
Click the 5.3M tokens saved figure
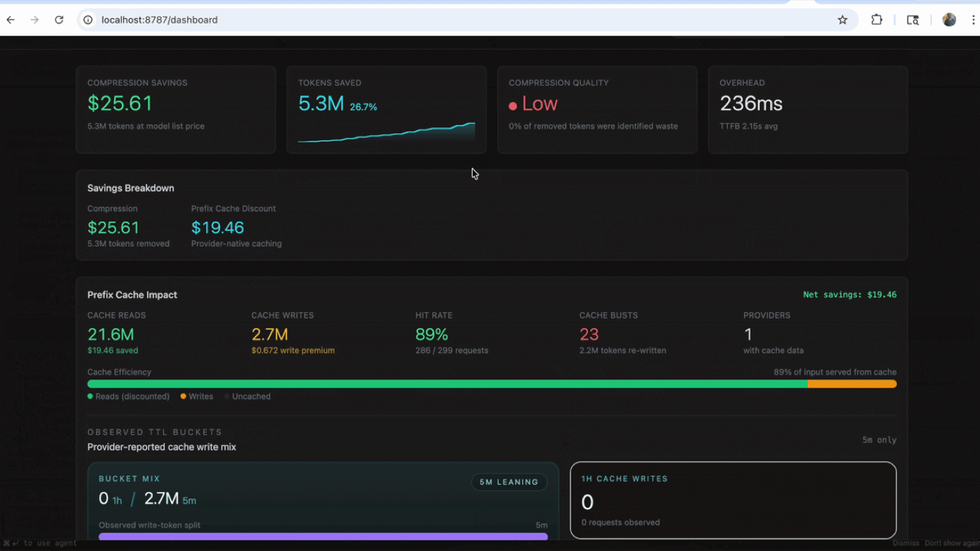pos(321,104)
